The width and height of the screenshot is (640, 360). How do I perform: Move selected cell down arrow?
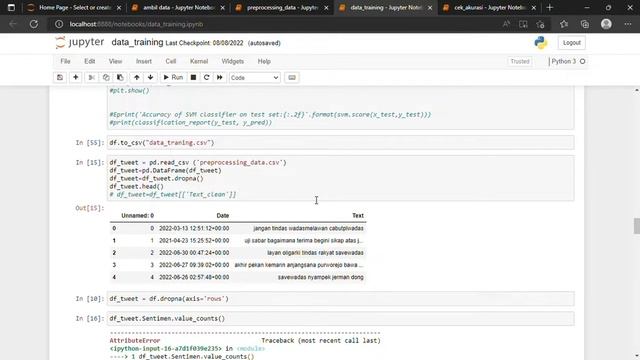click(x=151, y=78)
